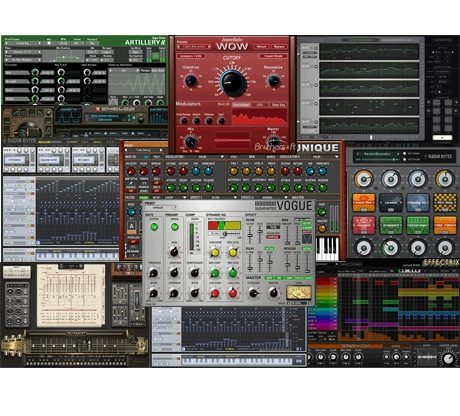
Task: Adjust the Overdrive knob in WOW
Action: pyautogui.click(x=191, y=81)
